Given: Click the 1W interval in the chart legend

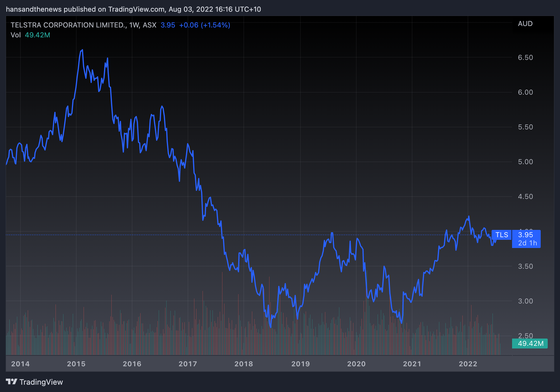Looking at the screenshot, I should click(x=134, y=25).
